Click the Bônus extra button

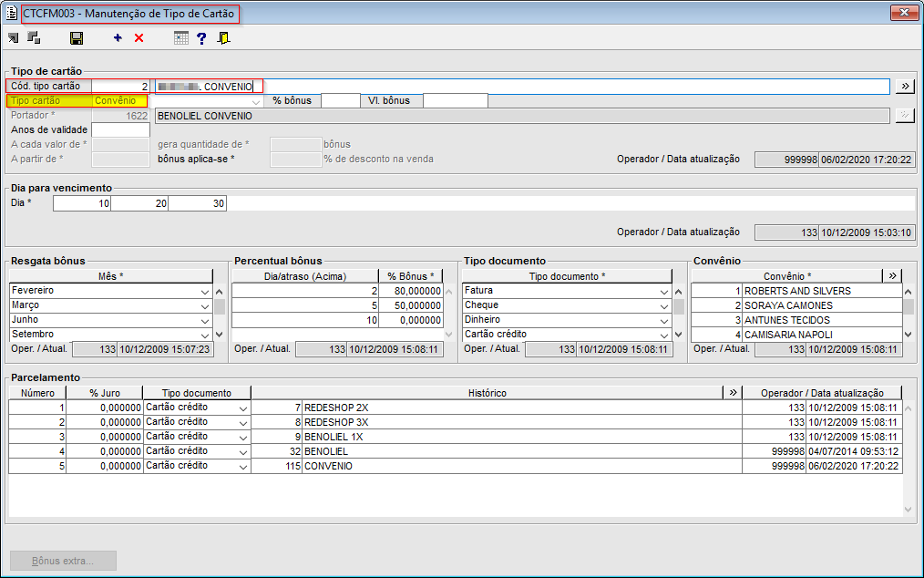[x=63, y=561]
